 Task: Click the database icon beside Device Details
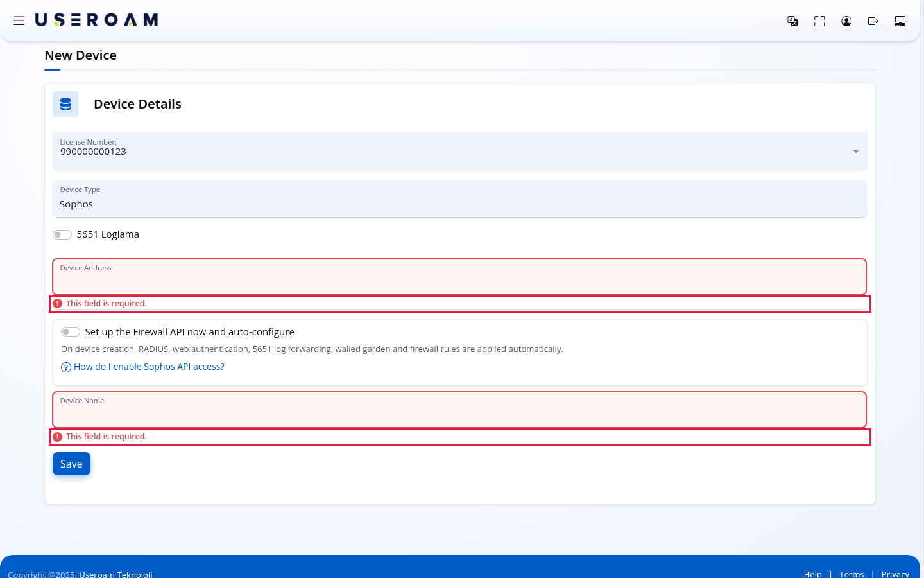coord(65,104)
